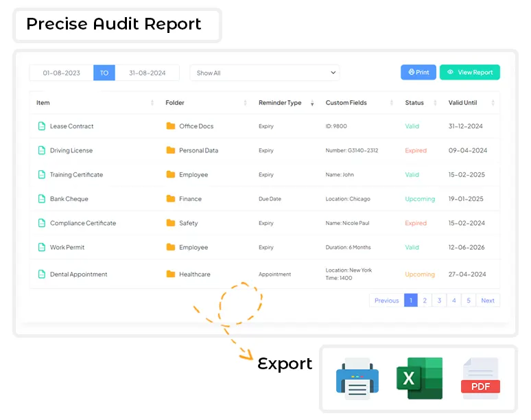Open the Office Docs folder icon

(x=171, y=126)
